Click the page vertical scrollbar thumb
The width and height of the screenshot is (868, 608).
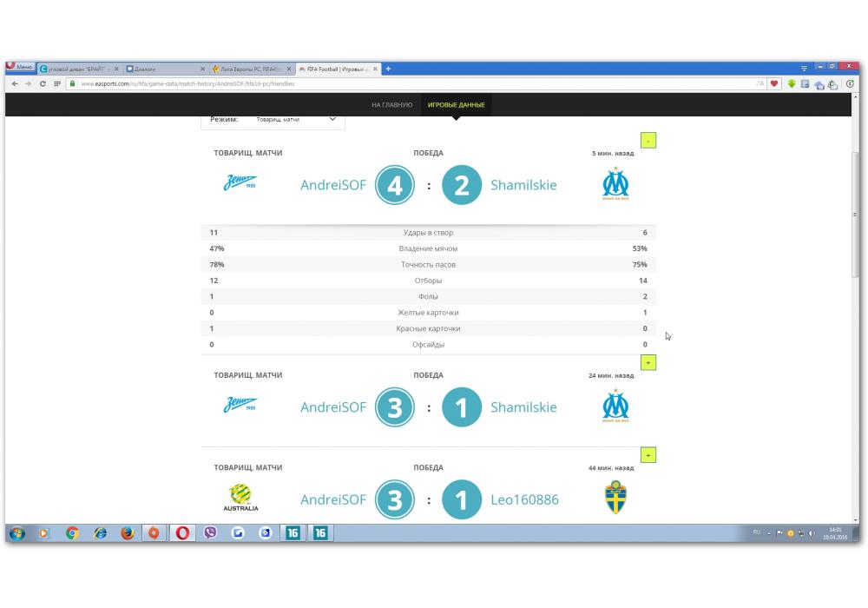856,213
